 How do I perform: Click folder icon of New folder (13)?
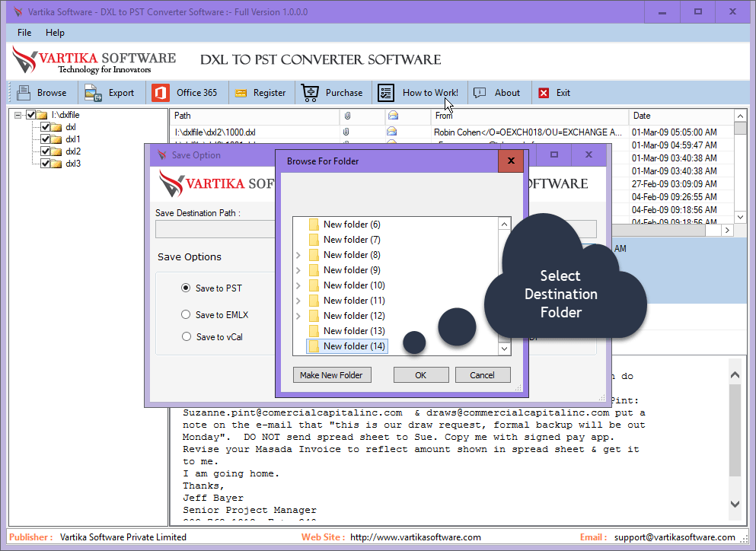314,331
